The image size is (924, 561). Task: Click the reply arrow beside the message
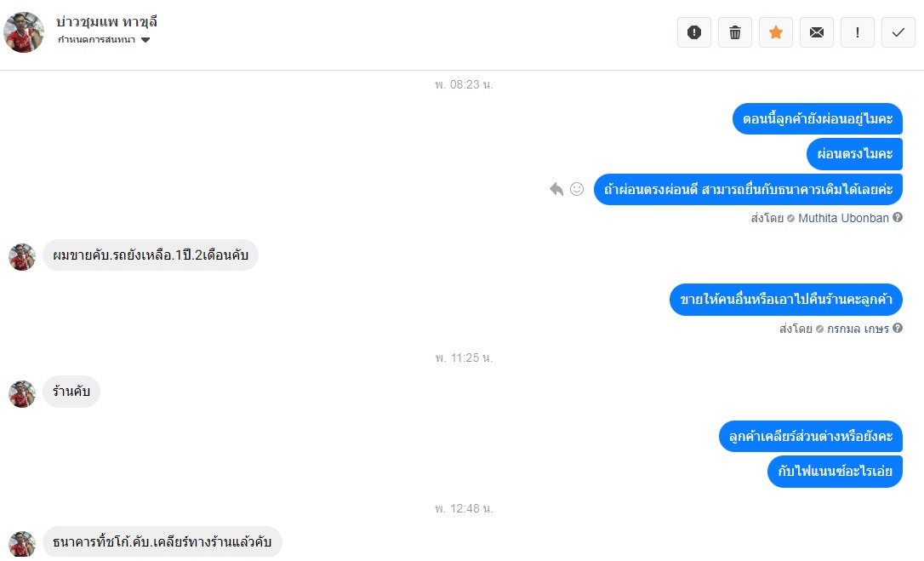pyautogui.click(x=556, y=189)
